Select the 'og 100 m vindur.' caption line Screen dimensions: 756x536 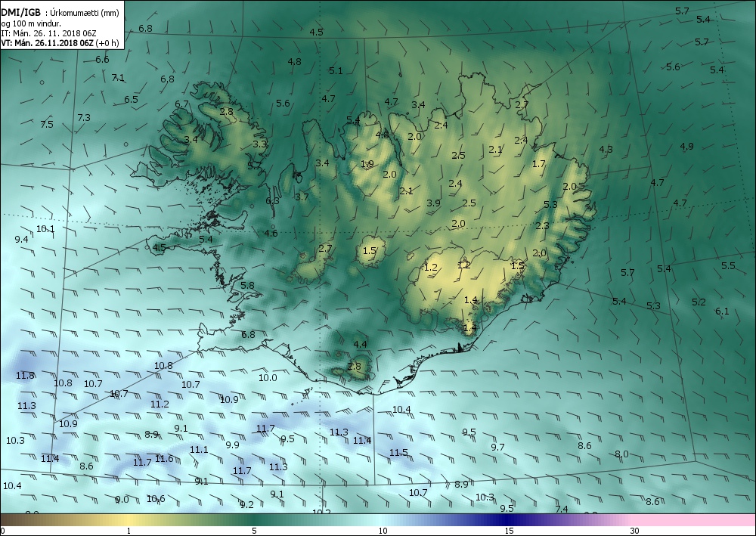click(31, 23)
